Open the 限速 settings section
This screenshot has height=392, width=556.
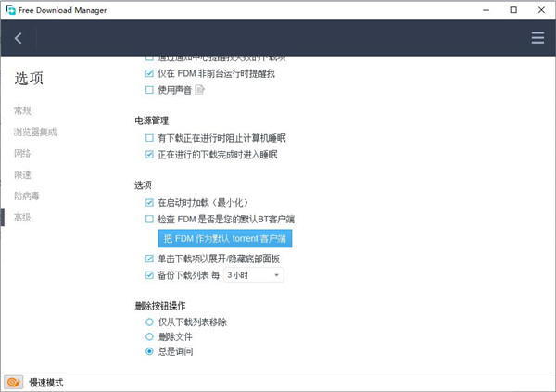[22, 174]
